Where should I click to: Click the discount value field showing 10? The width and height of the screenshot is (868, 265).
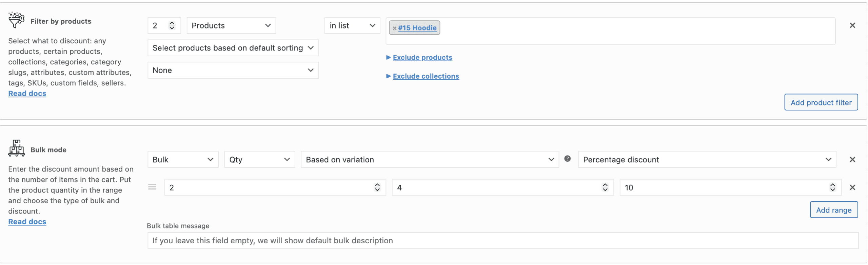731,187
